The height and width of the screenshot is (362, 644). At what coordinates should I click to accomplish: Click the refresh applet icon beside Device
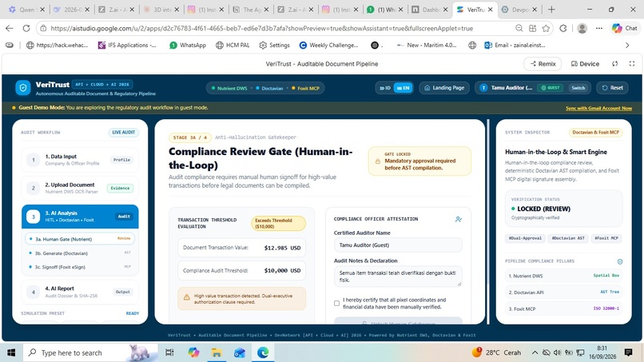[615, 64]
